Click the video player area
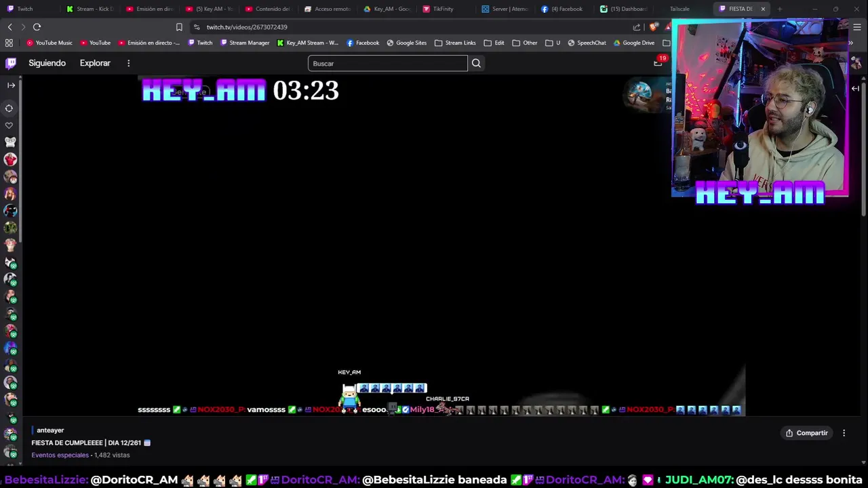Image resolution: width=868 pixels, height=488 pixels. click(441, 244)
